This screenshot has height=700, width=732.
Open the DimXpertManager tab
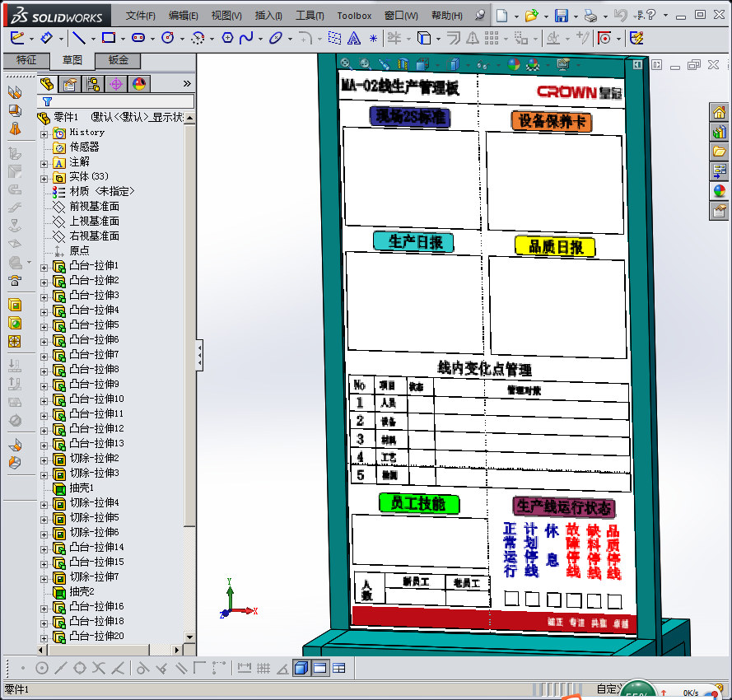tap(116, 84)
